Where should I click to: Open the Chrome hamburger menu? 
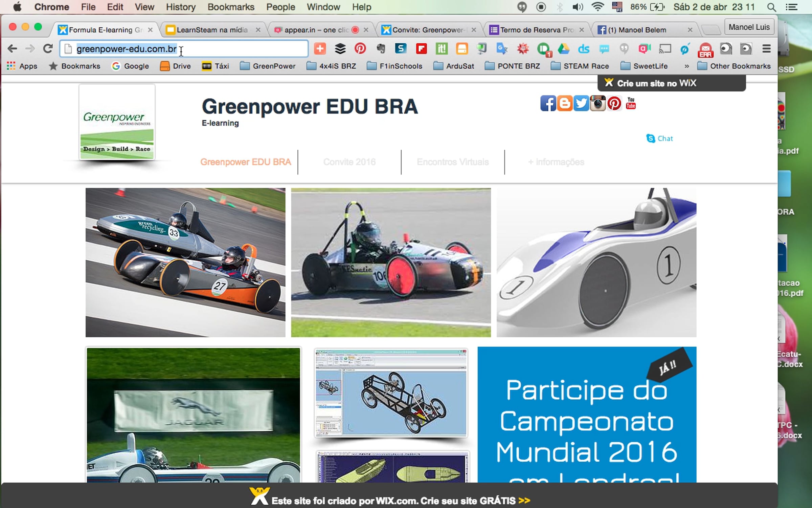[x=766, y=49]
